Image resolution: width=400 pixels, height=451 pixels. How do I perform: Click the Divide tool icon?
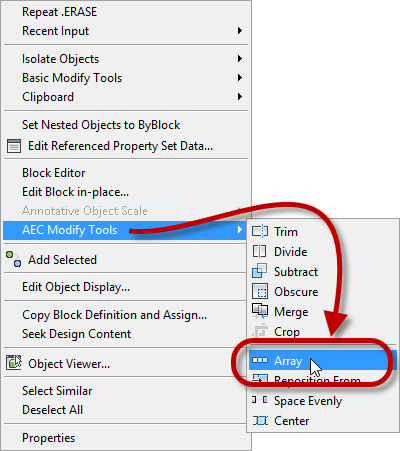coord(259,251)
